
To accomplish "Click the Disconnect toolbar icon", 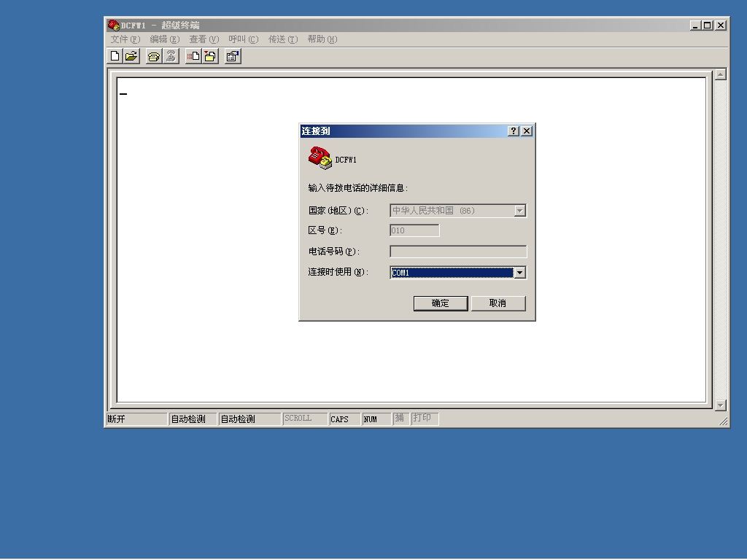I will click(171, 56).
